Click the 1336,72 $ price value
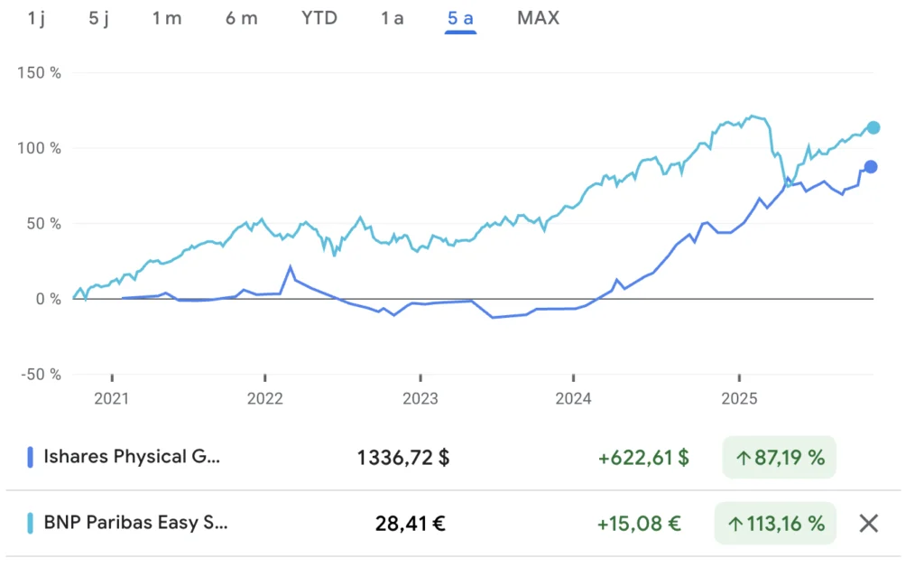This screenshot has height=567, width=924. 403,458
